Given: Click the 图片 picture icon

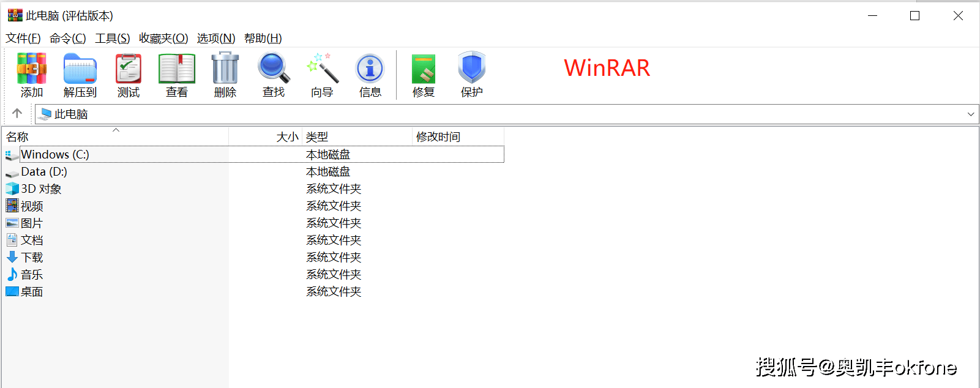Looking at the screenshot, I should click(x=12, y=223).
